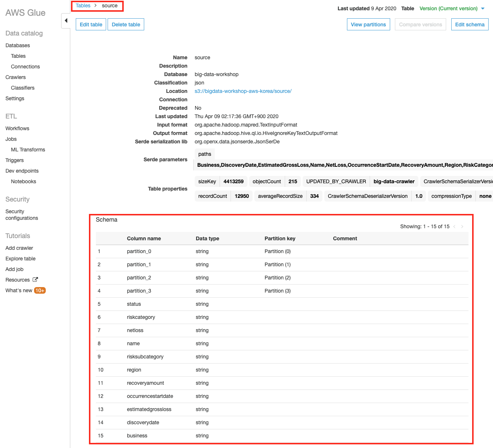Select the Add crawler tutorial

19,248
